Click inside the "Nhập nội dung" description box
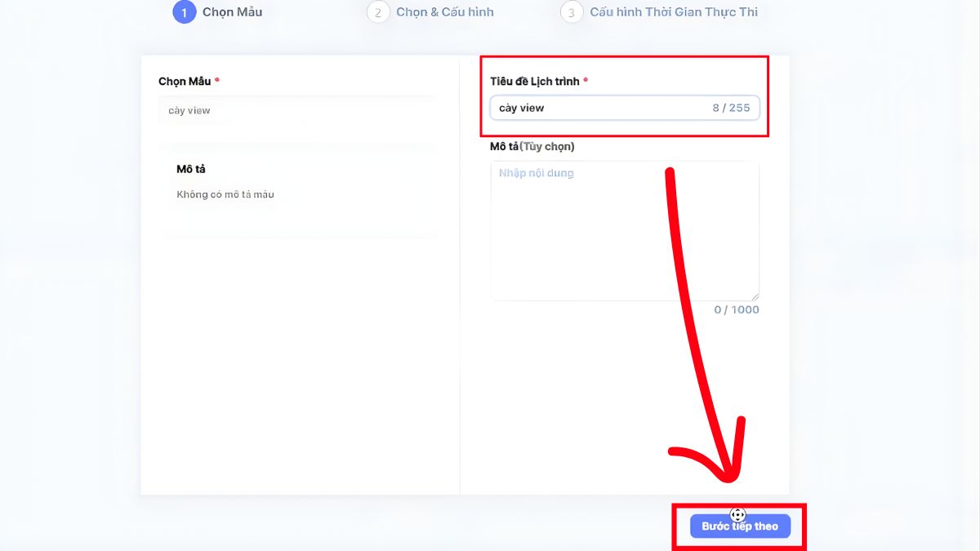This screenshot has width=980, height=551. point(625,230)
